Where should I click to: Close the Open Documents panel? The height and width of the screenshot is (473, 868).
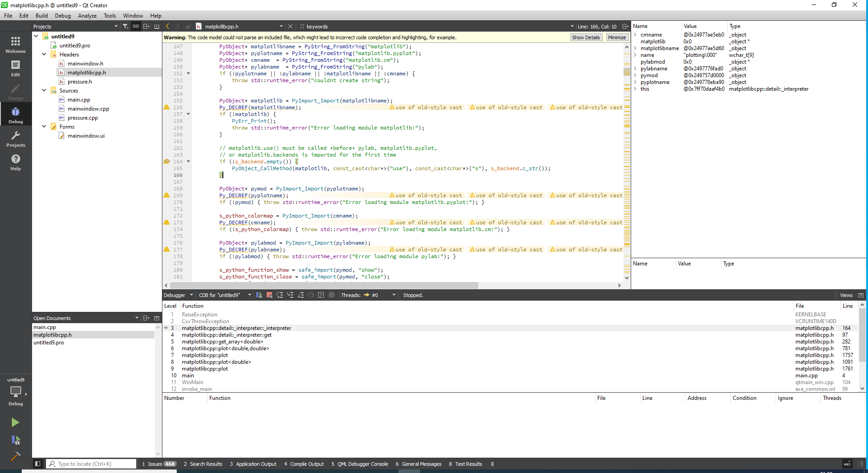click(x=157, y=318)
